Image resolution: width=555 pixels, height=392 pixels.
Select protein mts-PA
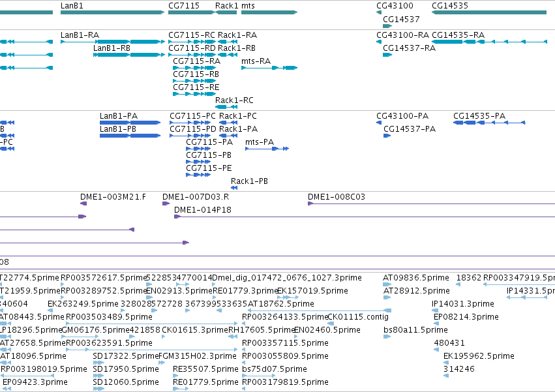point(267,149)
